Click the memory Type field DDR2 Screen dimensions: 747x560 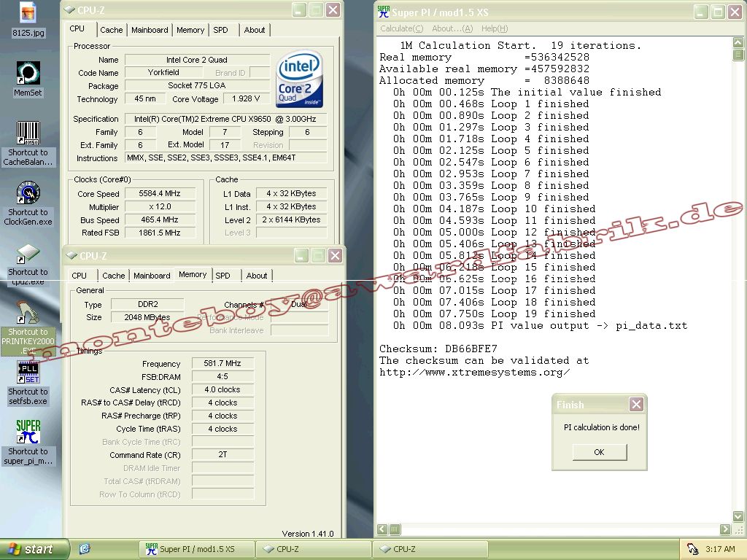(147, 304)
